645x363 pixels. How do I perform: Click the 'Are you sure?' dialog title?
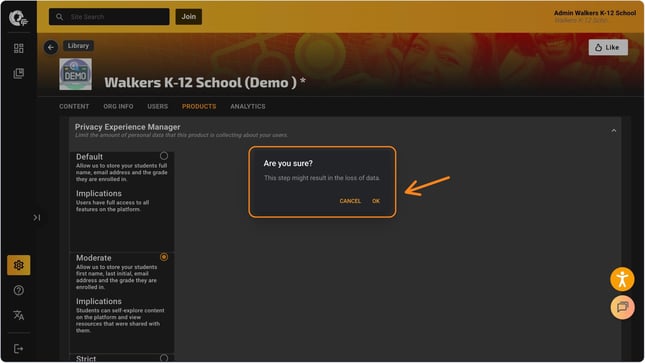click(288, 163)
